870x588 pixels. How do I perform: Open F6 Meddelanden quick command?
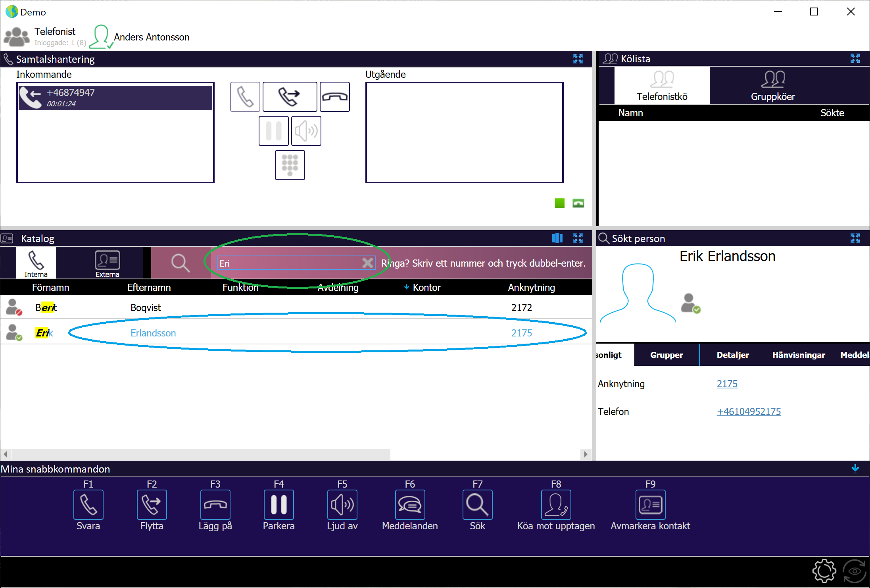[410, 504]
